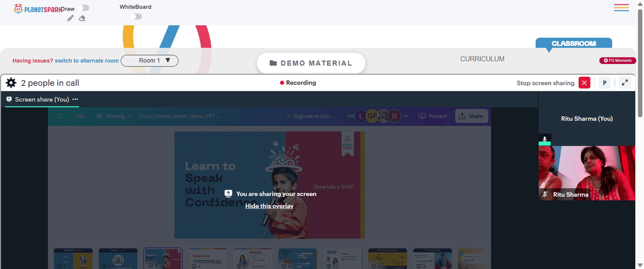Viewport: 644px width, 269px height.
Task: Click the R collaborator avatar
Action: [x=395, y=116]
